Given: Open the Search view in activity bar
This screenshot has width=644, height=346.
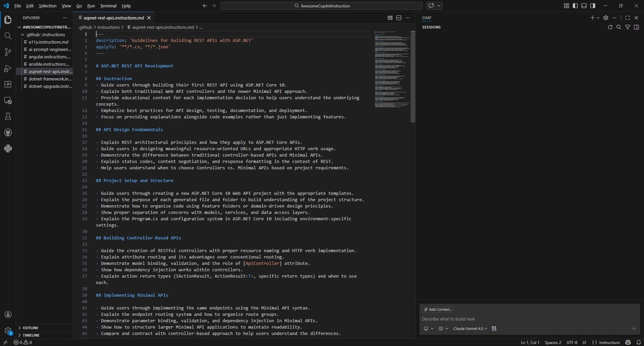Looking at the screenshot, I should pos(8,36).
